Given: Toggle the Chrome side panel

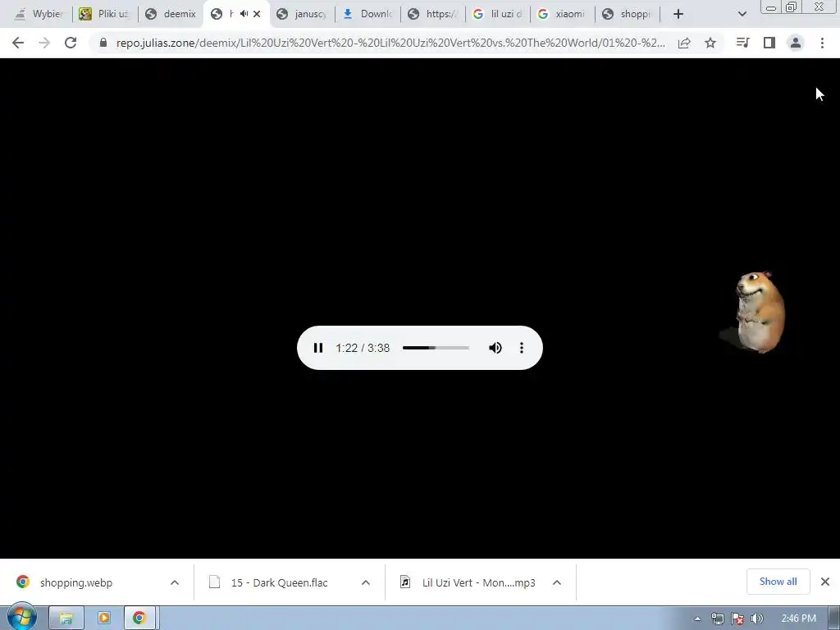Looking at the screenshot, I should pyautogui.click(x=769, y=43).
